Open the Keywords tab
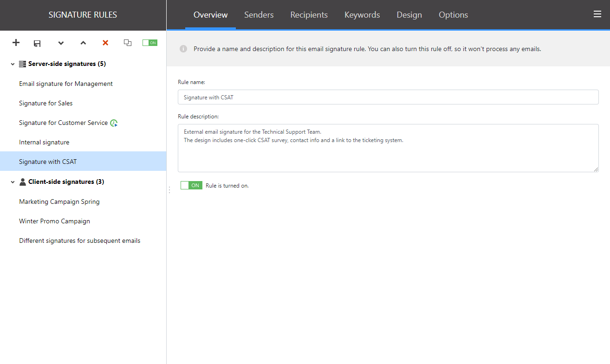This screenshot has height=364, width=610. coord(362,14)
